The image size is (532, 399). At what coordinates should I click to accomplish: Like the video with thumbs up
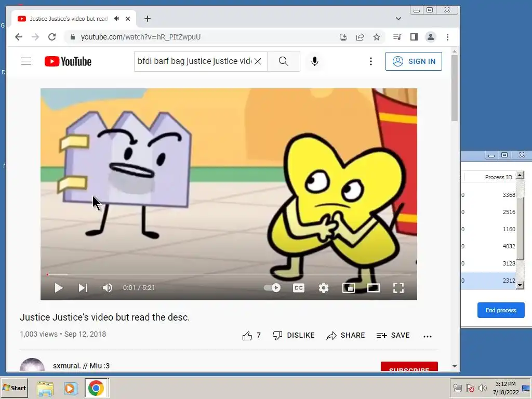[251, 336]
